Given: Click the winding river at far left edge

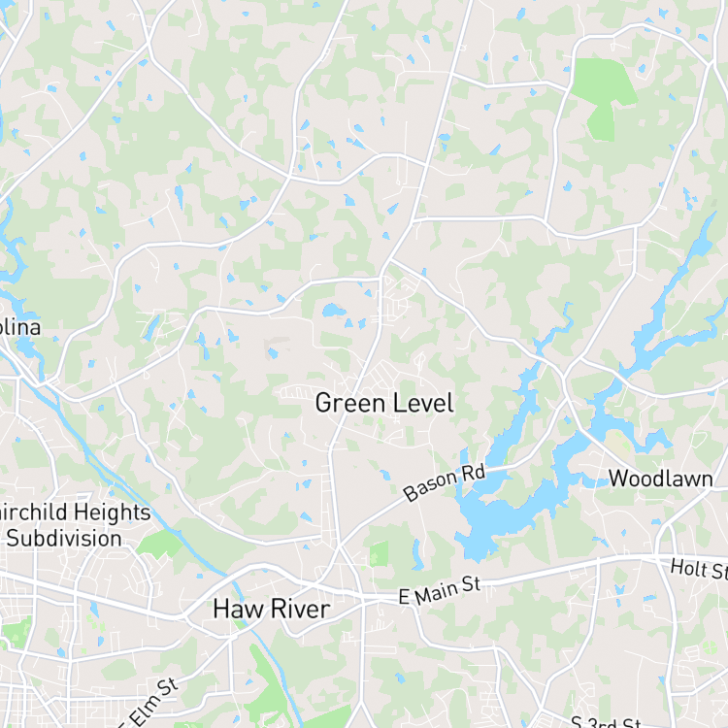Looking at the screenshot, I should click(12, 260).
